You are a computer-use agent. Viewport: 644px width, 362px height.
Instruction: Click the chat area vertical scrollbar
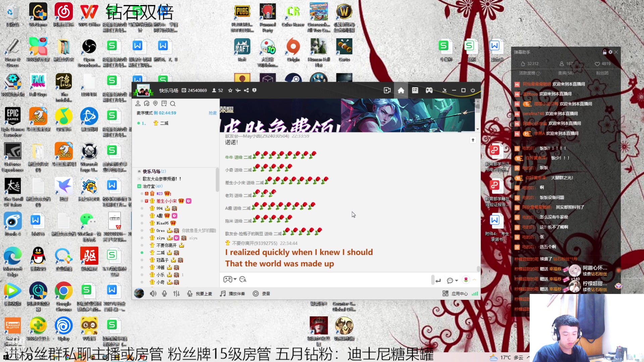(478, 269)
